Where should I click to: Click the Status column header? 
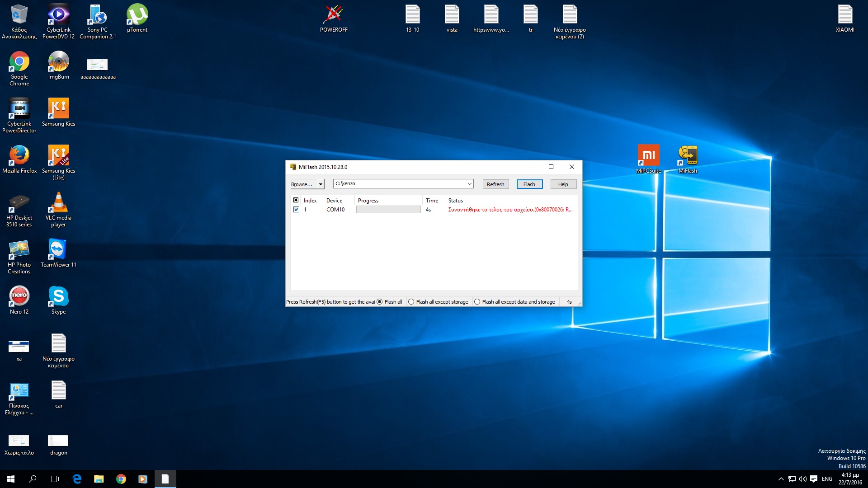455,201
